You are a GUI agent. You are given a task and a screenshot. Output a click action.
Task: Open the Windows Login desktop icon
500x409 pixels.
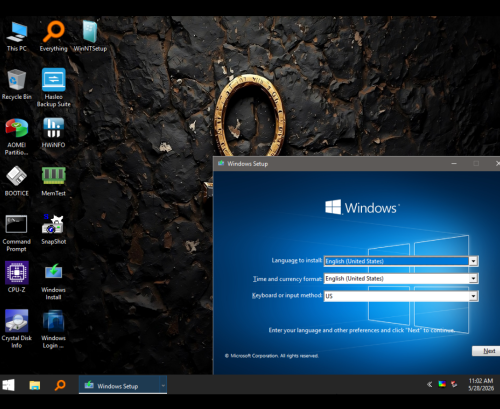(53, 329)
